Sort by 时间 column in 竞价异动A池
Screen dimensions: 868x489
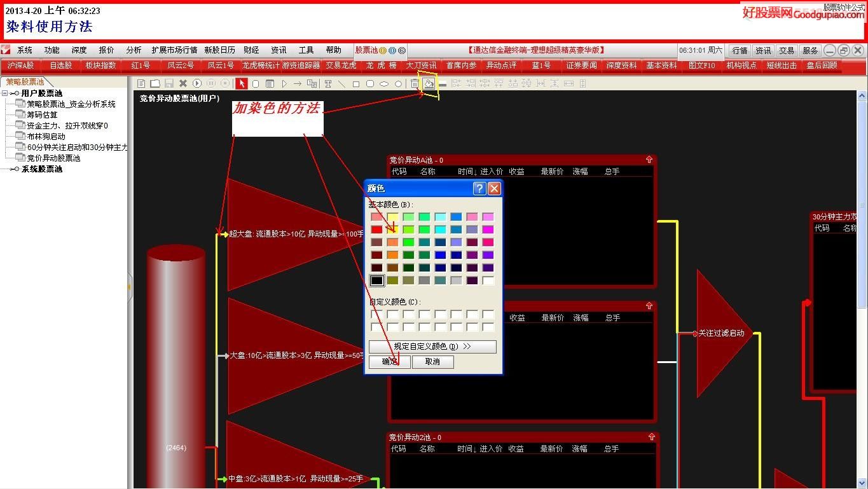467,172
